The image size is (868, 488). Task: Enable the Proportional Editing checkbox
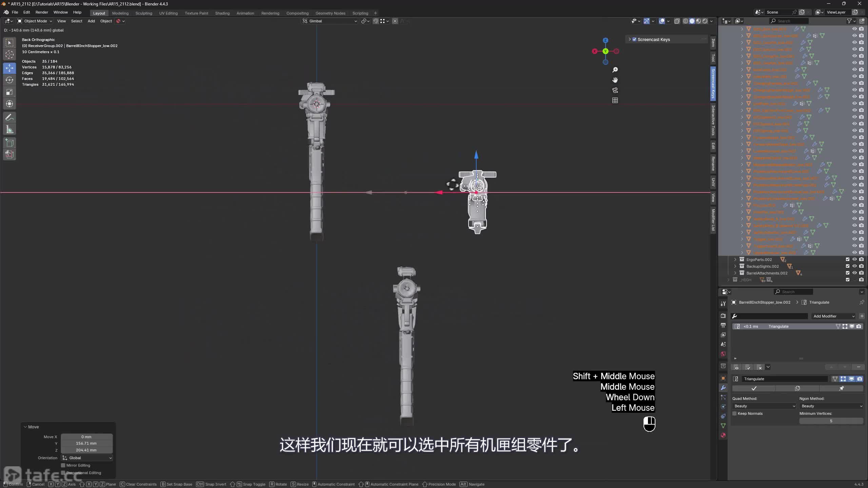[x=63, y=473]
